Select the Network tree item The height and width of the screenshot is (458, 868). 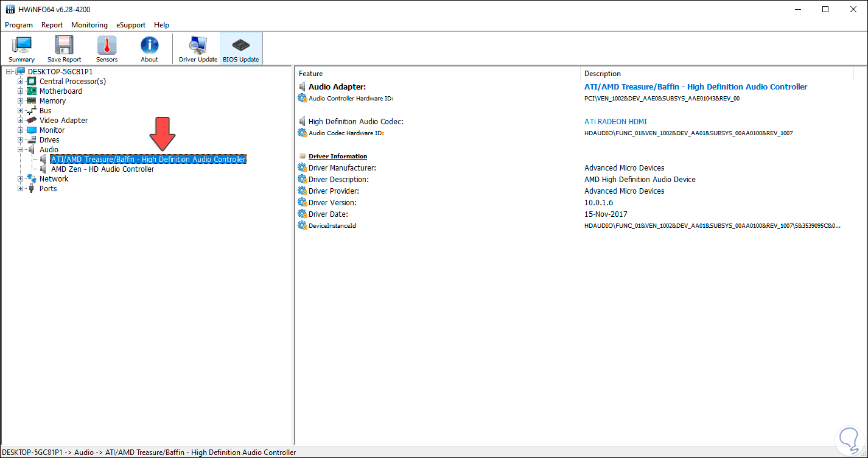(x=54, y=179)
